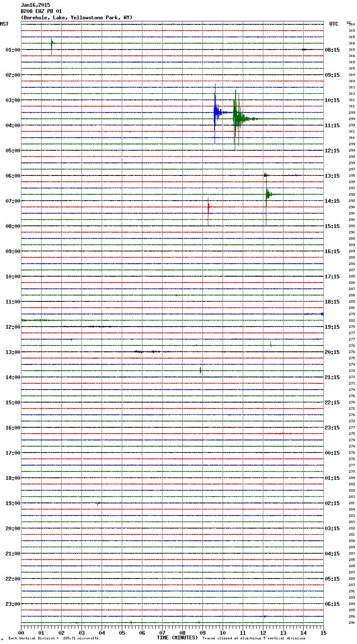
Task: Click the 06:15 UTC time label
Action: 332,604
